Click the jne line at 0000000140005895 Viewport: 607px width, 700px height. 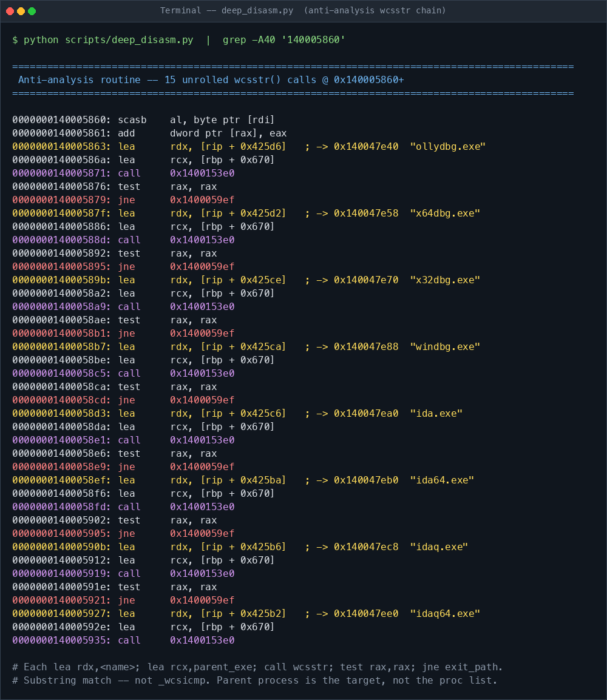[x=123, y=266]
